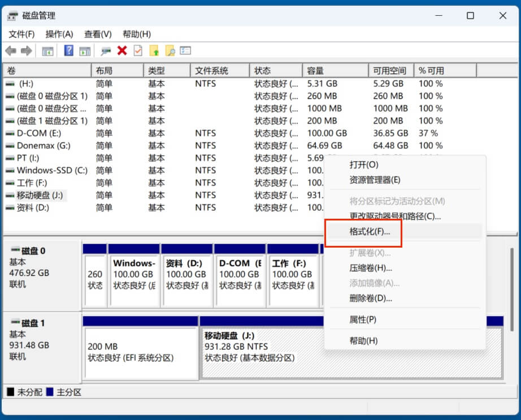Click the checkmark document icon on the toolbar
The height and width of the screenshot is (420, 521).
[x=137, y=50]
